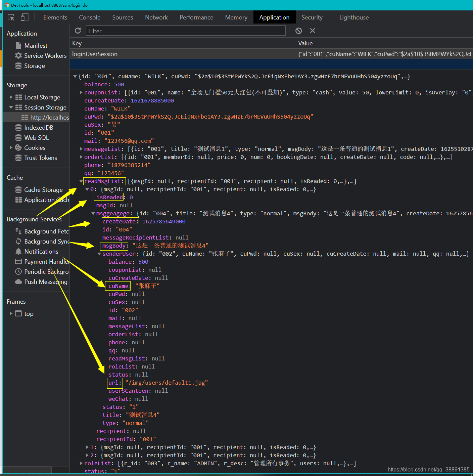Collapse the msggeagege object
The width and height of the screenshot is (473, 476).
pos(93,214)
